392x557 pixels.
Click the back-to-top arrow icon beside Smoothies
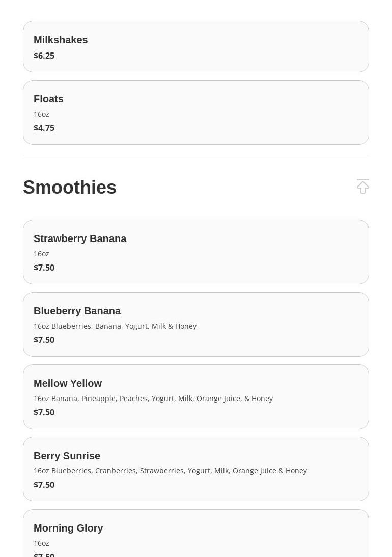(362, 187)
